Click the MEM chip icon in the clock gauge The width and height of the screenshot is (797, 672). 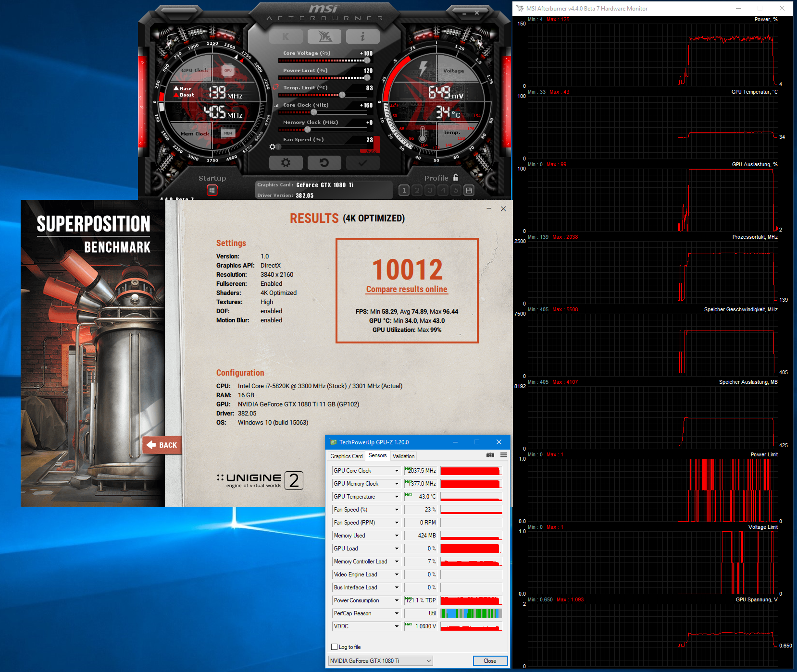(x=228, y=133)
